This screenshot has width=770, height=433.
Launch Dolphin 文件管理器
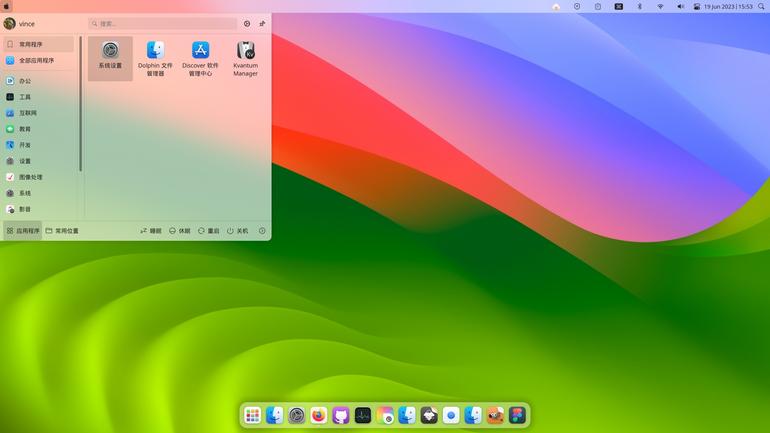155,58
